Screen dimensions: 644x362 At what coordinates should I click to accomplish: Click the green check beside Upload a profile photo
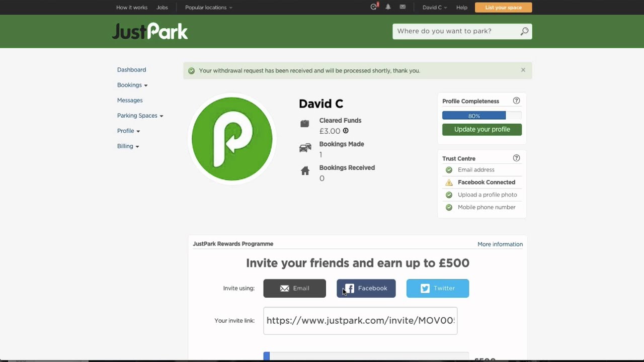449,195
